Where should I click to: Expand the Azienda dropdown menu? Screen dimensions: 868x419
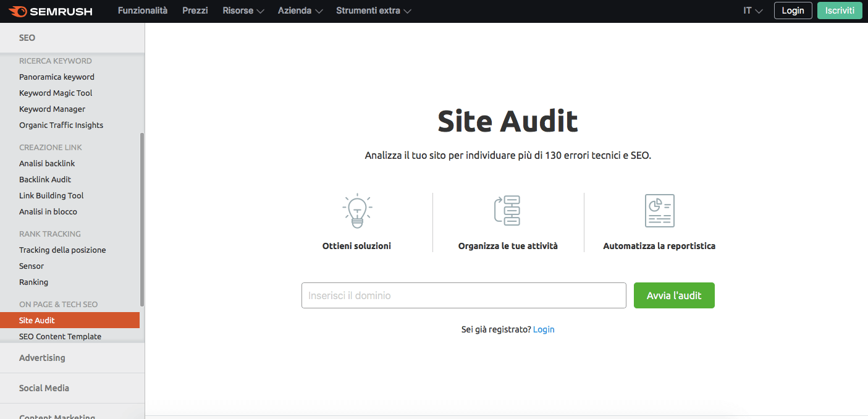pyautogui.click(x=300, y=11)
